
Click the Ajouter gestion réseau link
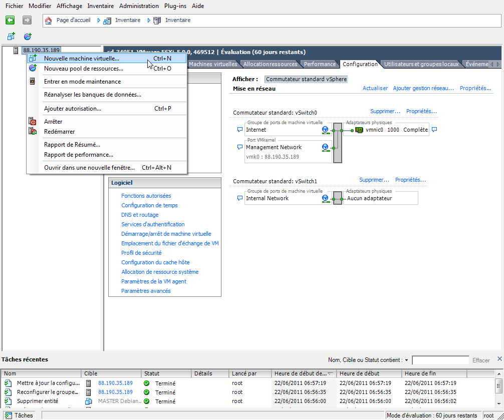tap(423, 88)
